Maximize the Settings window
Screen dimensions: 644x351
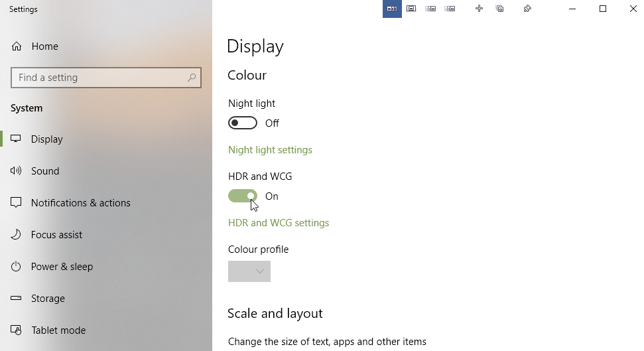pyautogui.click(x=603, y=9)
